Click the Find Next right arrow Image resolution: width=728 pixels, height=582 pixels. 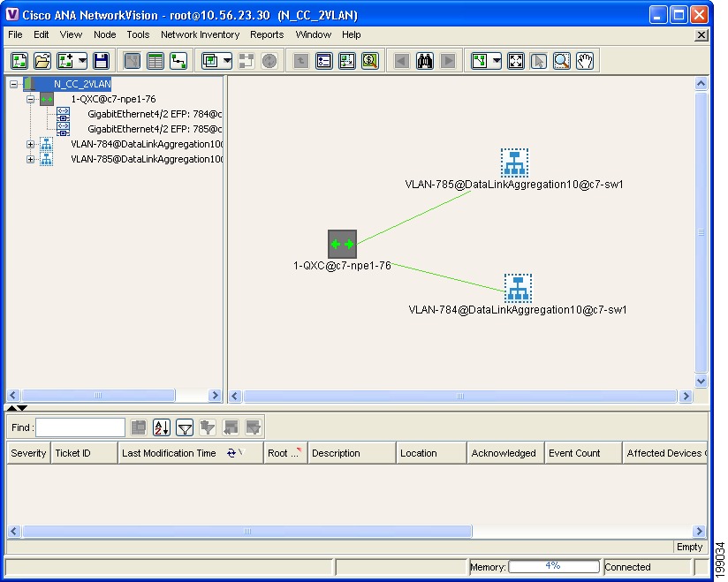pyautogui.click(x=448, y=61)
